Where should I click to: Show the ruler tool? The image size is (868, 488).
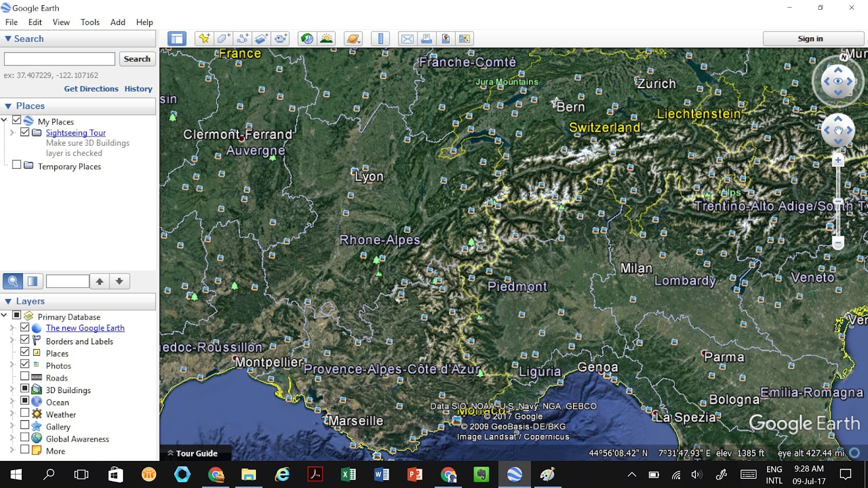380,38
